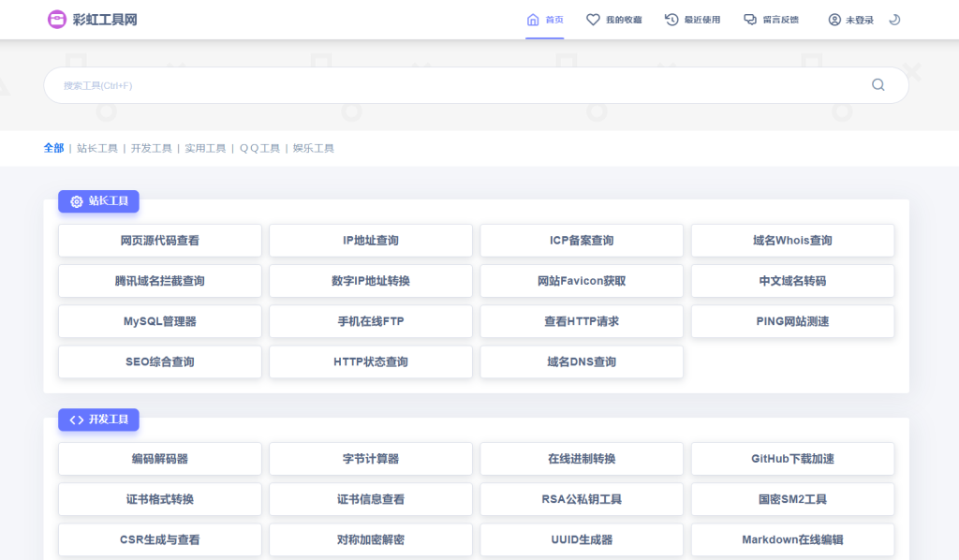Screen dimensions: 959x560
Task: Click the search magnifier icon
Action: (878, 85)
